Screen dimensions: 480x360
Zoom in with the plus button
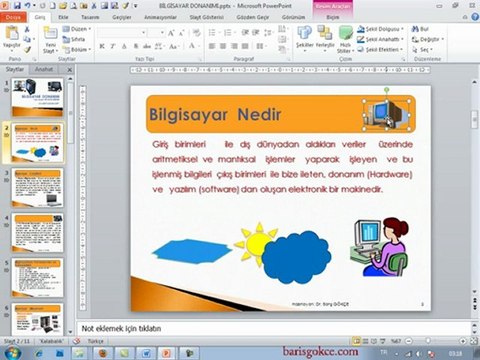click(463, 341)
